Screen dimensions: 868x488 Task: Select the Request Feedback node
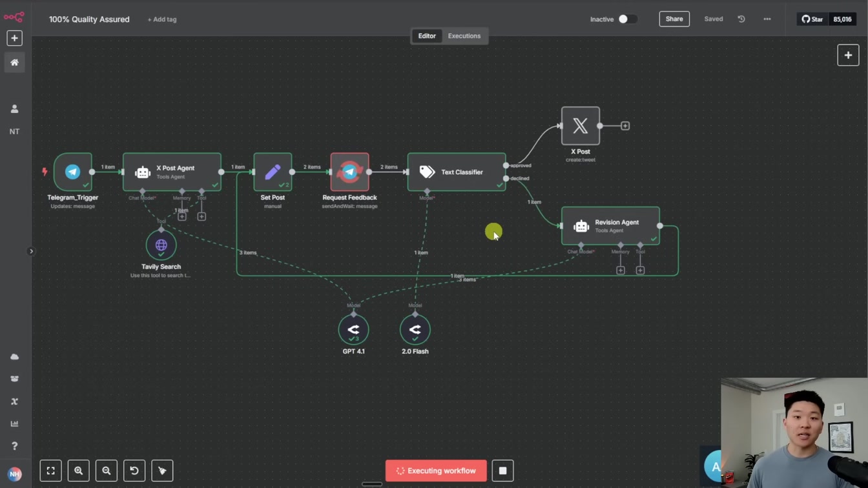click(349, 172)
